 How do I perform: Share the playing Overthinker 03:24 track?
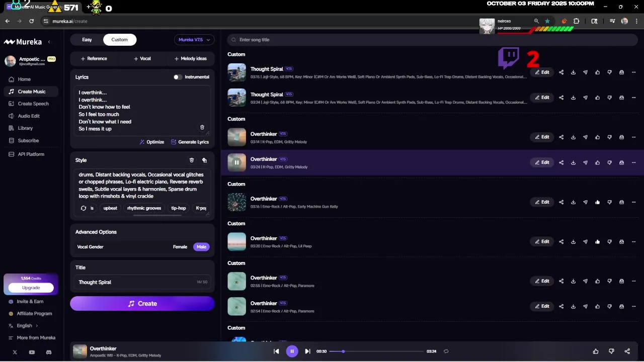coord(561,162)
